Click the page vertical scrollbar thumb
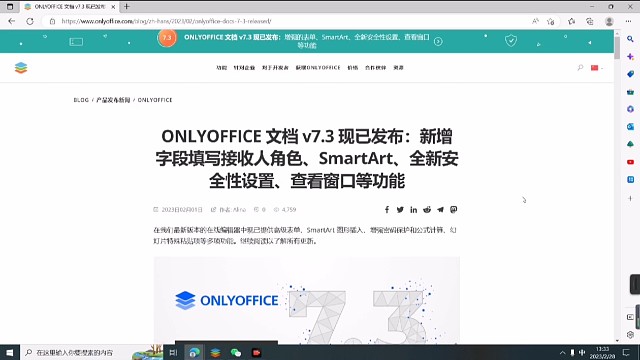640x360 pixels. coord(617,48)
